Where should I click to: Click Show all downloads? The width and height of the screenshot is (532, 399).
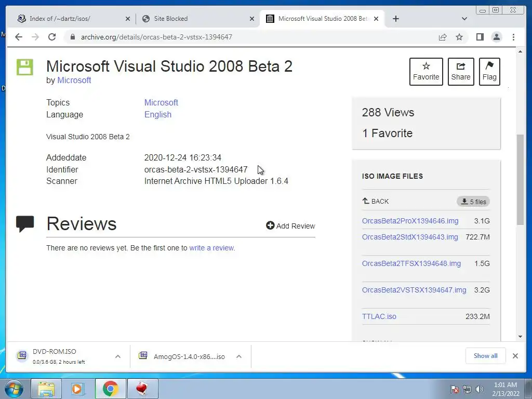click(x=486, y=356)
